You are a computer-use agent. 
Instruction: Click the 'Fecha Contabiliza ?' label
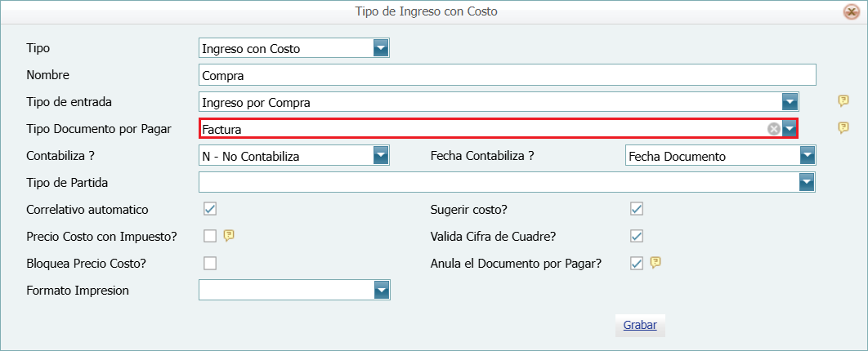point(481,156)
